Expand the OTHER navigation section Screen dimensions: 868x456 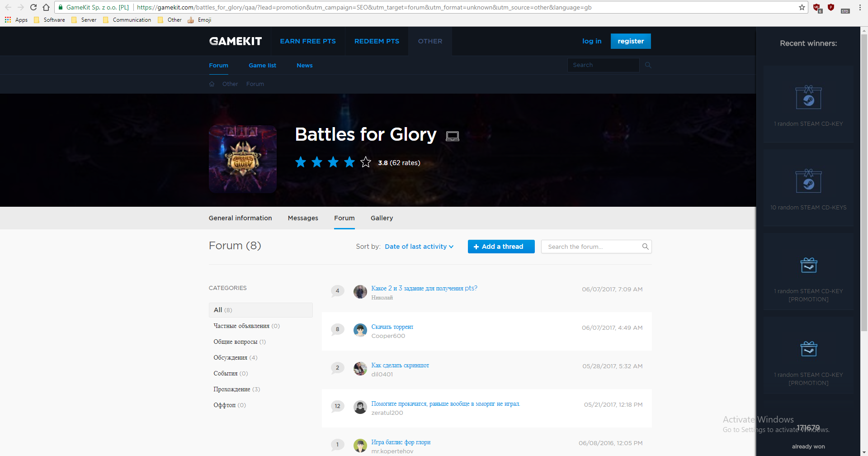tap(429, 41)
